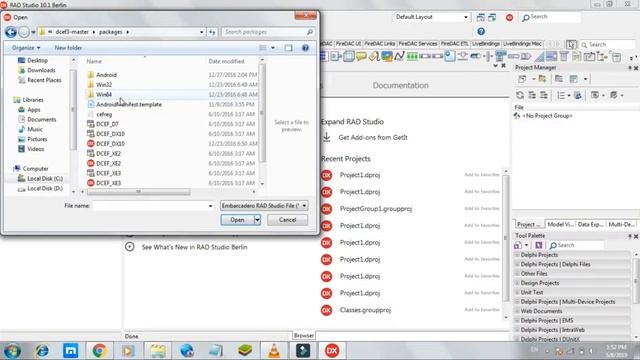Select the Data Explorer tab
640x360 pixels.
590,224
